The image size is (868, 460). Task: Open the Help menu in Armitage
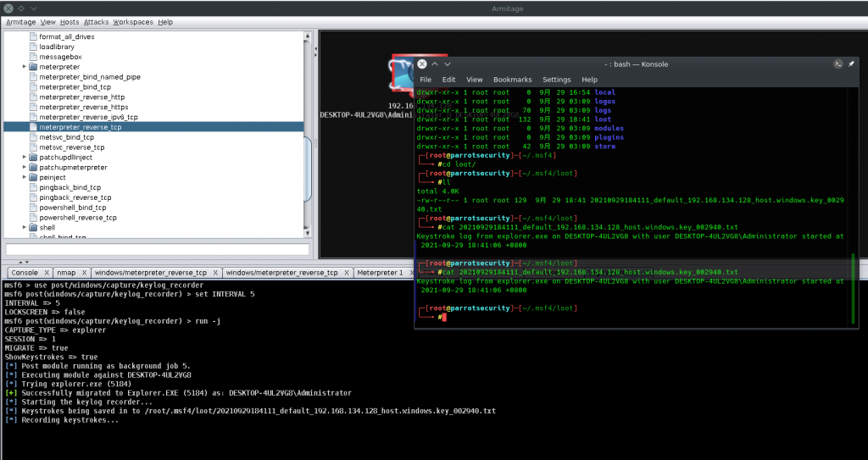(x=165, y=22)
